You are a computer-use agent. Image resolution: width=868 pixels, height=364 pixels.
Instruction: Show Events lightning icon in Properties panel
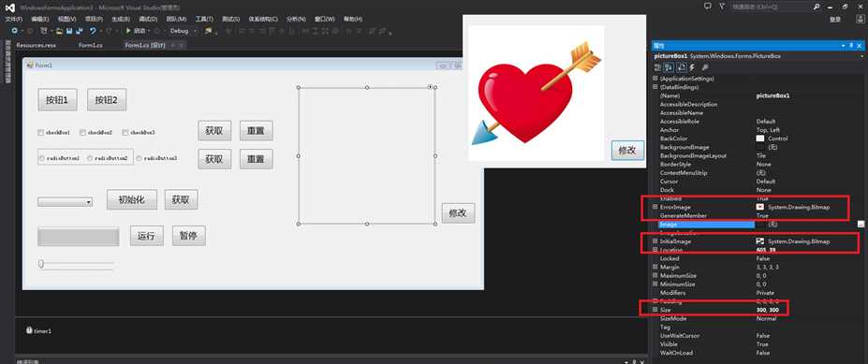692,67
